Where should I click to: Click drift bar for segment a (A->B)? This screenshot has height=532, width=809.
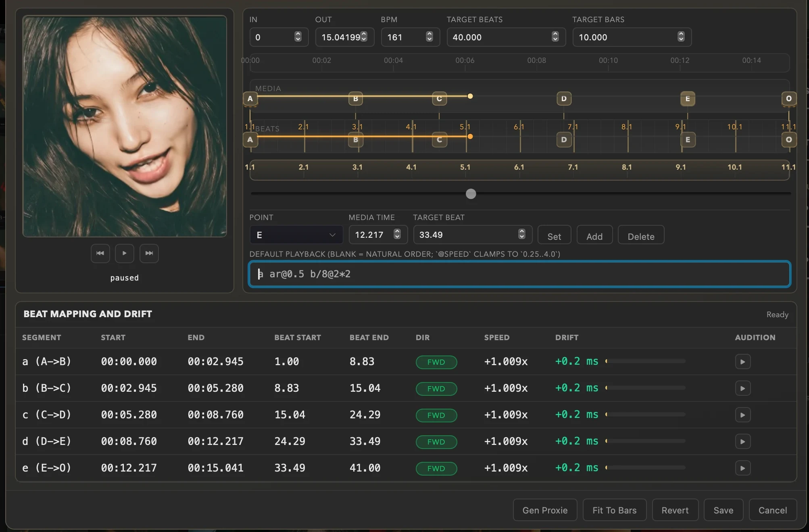coord(645,362)
